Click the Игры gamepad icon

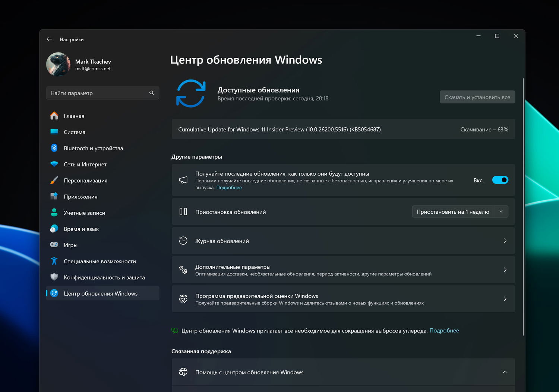pyautogui.click(x=54, y=245)
